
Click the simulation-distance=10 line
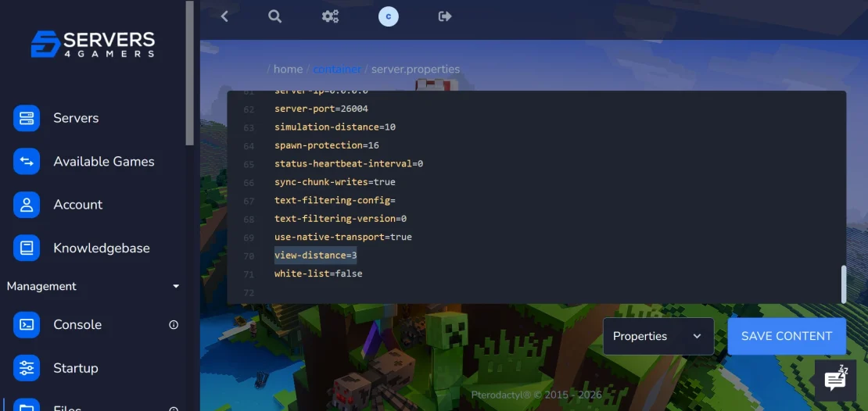pyautogui.click(x=335, y=127)
